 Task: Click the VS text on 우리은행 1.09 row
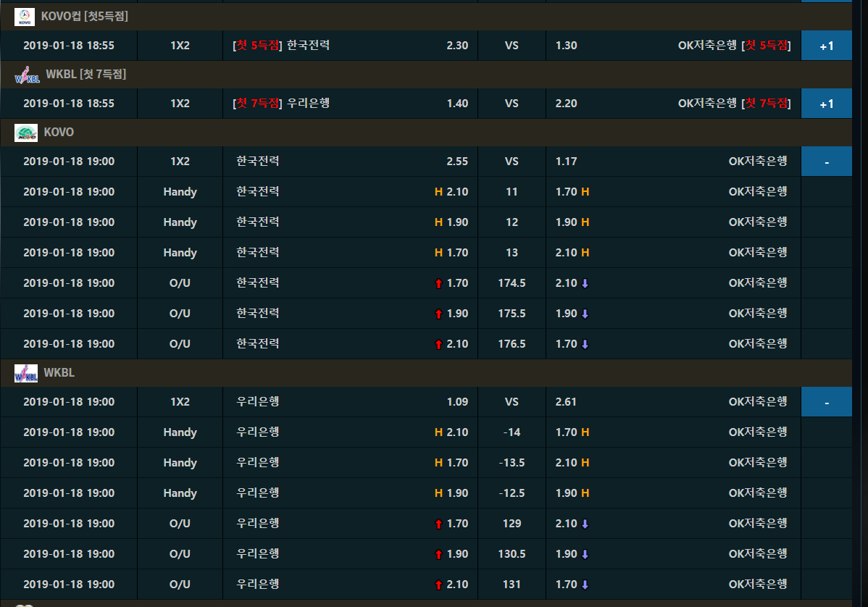[x=512, y=402]
